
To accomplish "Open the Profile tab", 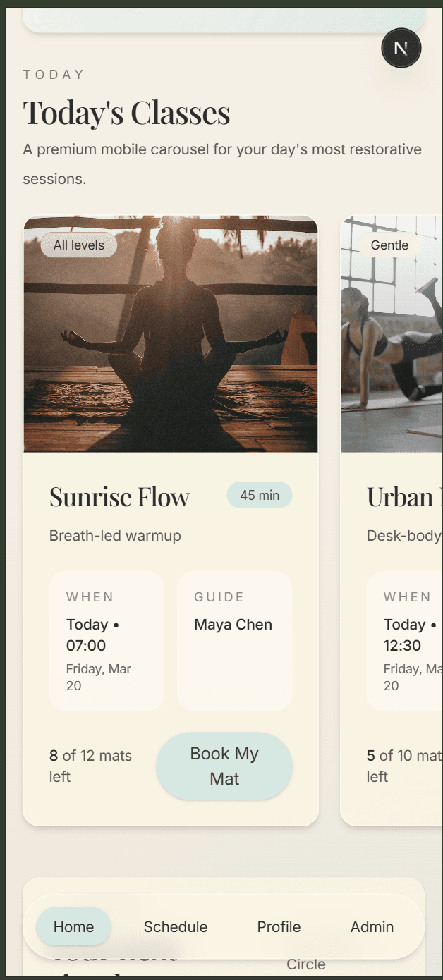I will click(x=279, y=926).
